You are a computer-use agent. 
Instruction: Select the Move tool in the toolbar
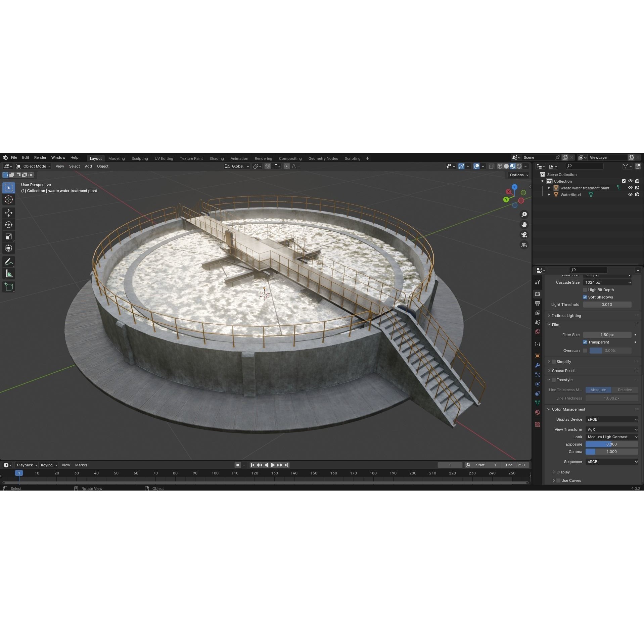pyautogui.click(x=9, y=213)
